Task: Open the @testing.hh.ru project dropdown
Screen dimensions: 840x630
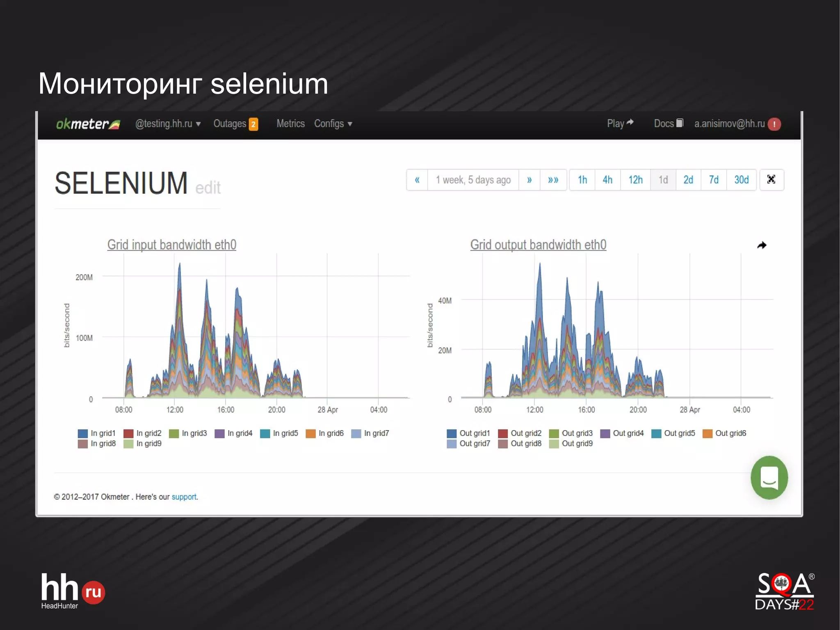Action: coord(168,124)
